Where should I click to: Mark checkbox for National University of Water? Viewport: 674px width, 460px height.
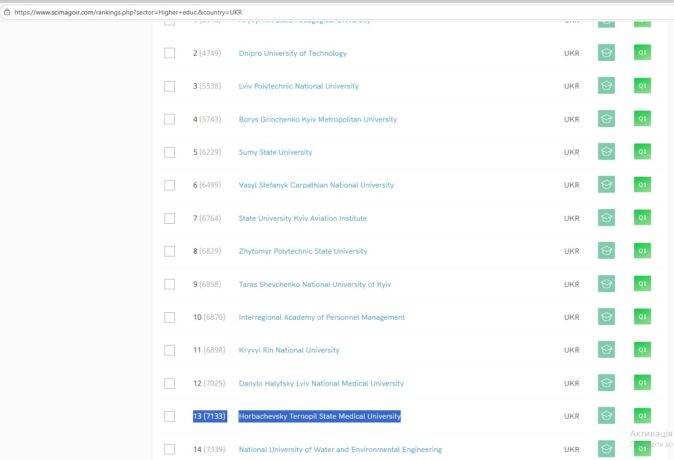[170, 449]
